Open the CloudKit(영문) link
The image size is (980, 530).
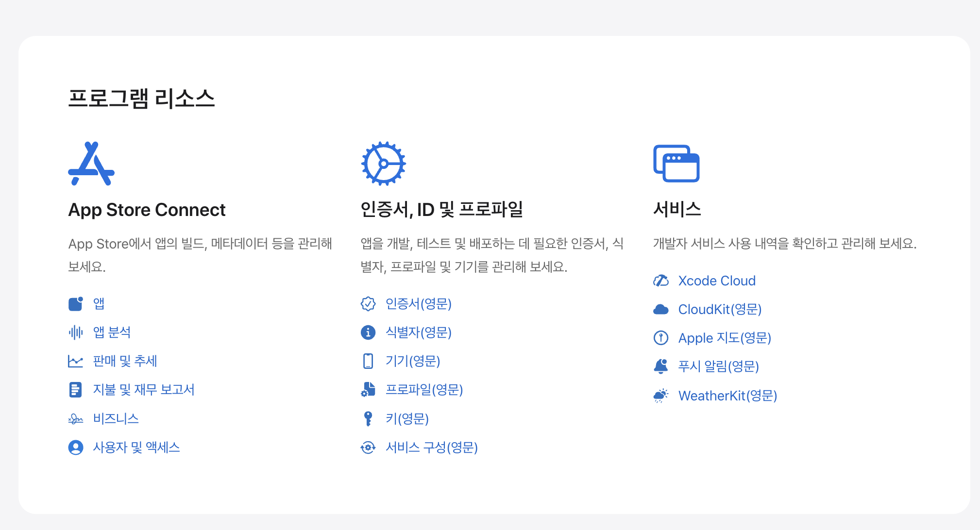[720, 309]
